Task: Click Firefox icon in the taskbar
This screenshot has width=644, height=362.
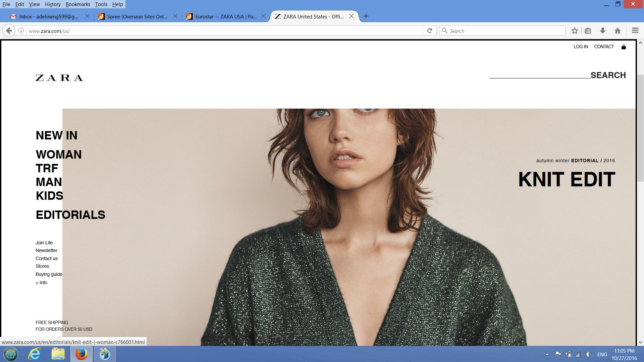Action: tap(82, 354)
